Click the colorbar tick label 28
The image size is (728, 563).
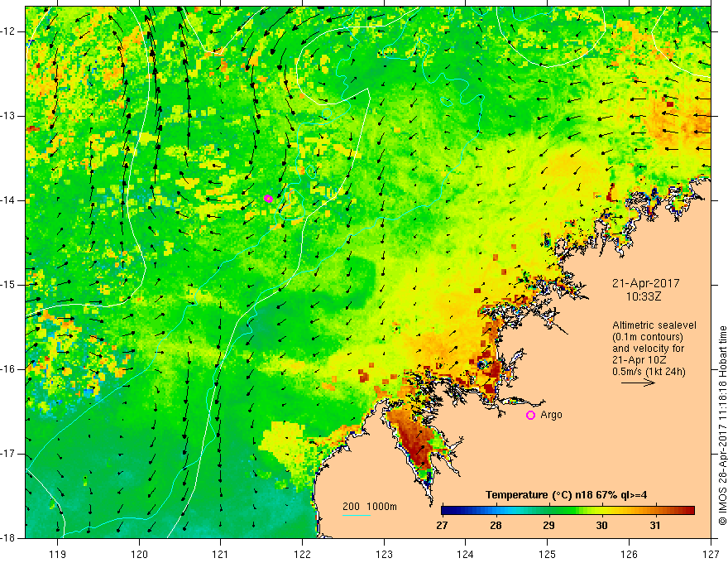[496, 526]
